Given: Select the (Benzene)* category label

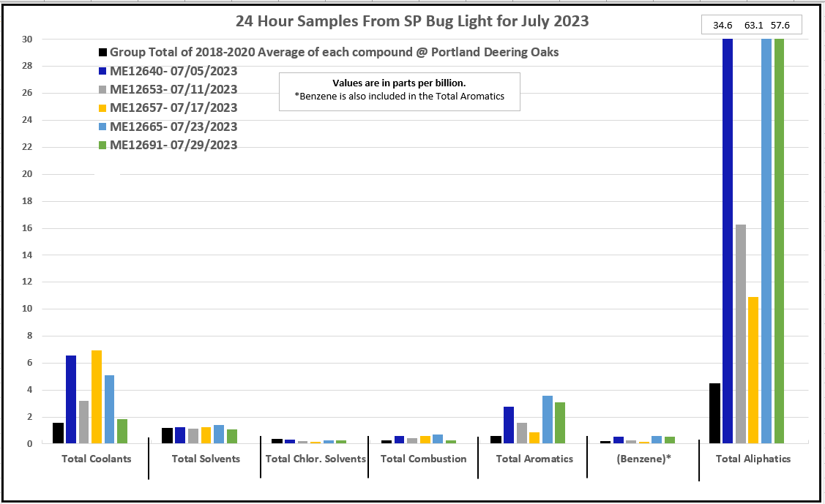Looking at the screenshot, I should (643, 459).
